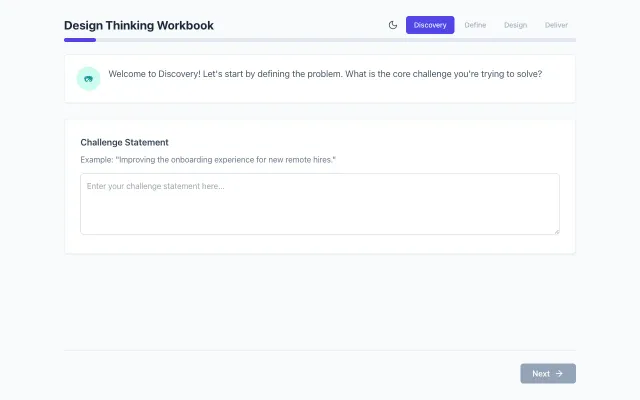The height and width of the screenshot is (400, 640).
Task: Go to the Deliver stage tab
Action: point(556,25)
